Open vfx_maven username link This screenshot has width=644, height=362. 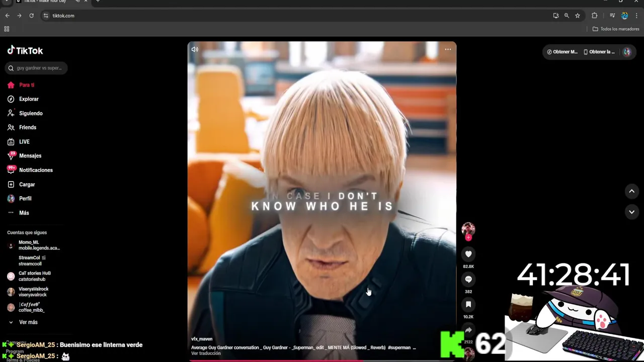coord(202,339)
